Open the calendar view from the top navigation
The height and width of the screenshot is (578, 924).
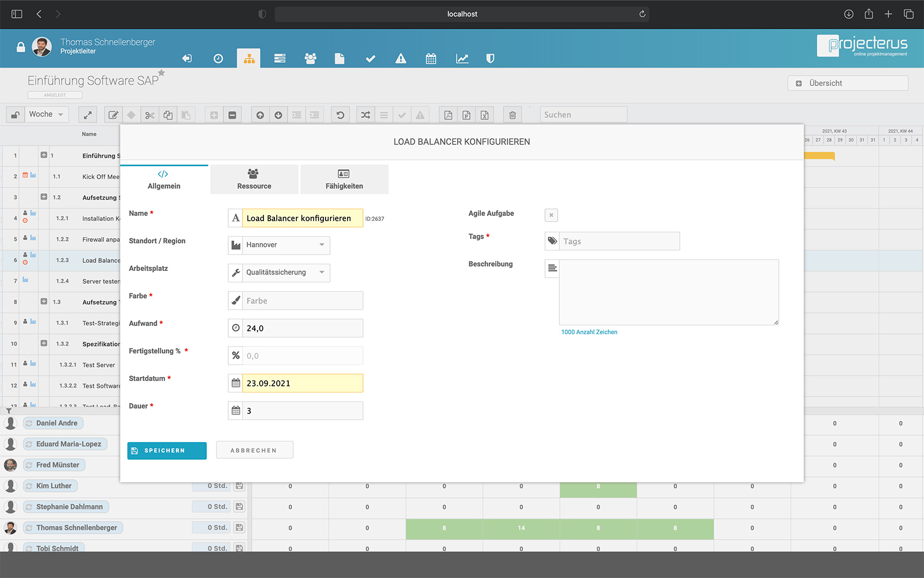(431, 58)
